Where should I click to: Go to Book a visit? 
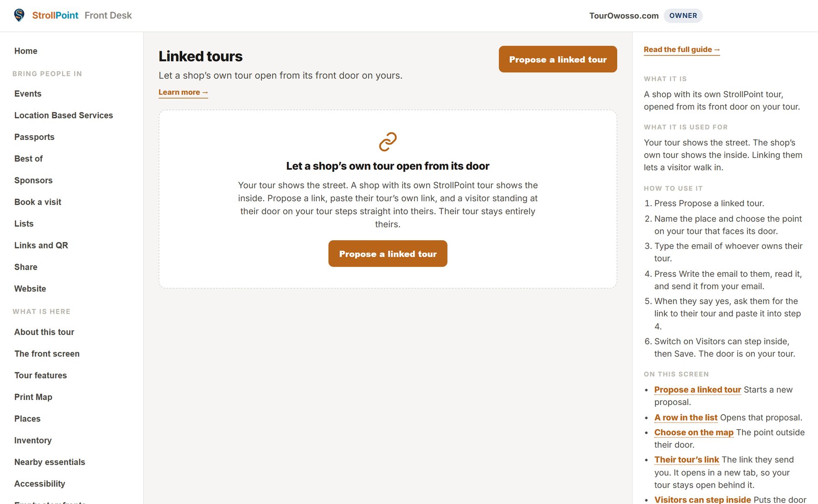click(38, 202)
